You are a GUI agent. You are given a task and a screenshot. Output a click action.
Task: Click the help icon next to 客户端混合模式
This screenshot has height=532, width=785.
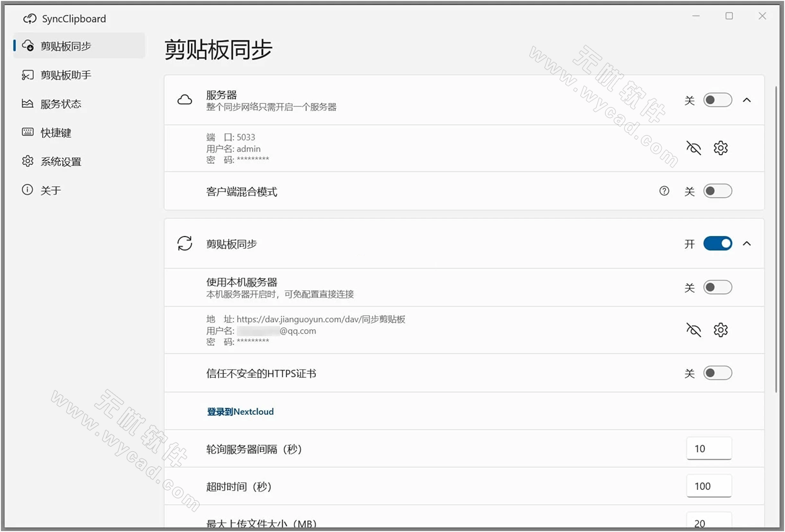[x=664, y=191]
